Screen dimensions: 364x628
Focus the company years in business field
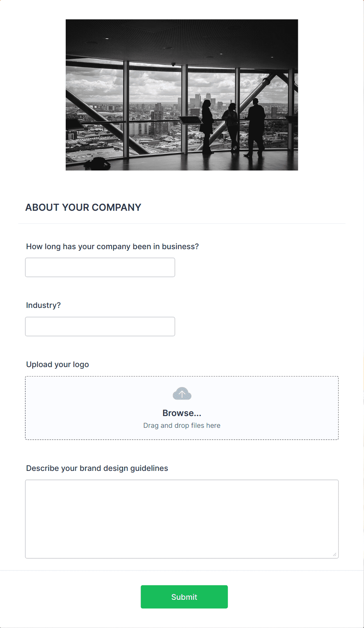pyautogui.click(x=100, y=267)
